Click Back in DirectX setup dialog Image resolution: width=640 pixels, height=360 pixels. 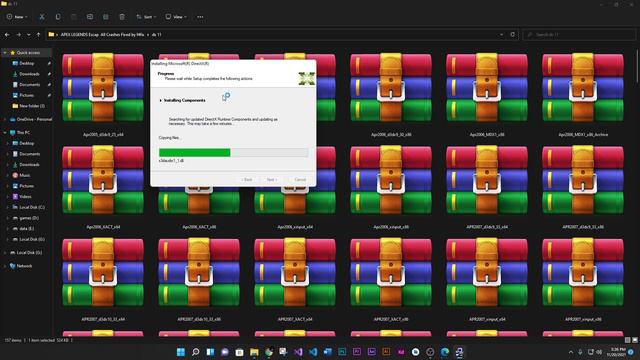[x=247, y=180]
